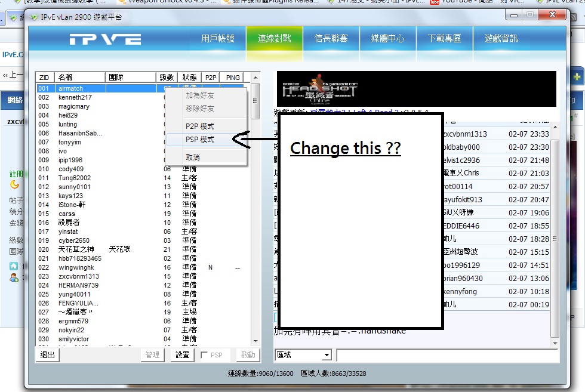Click 亞洲超聲波 in right list
Viewport: 585px width, 392px height.
(461, 252)
